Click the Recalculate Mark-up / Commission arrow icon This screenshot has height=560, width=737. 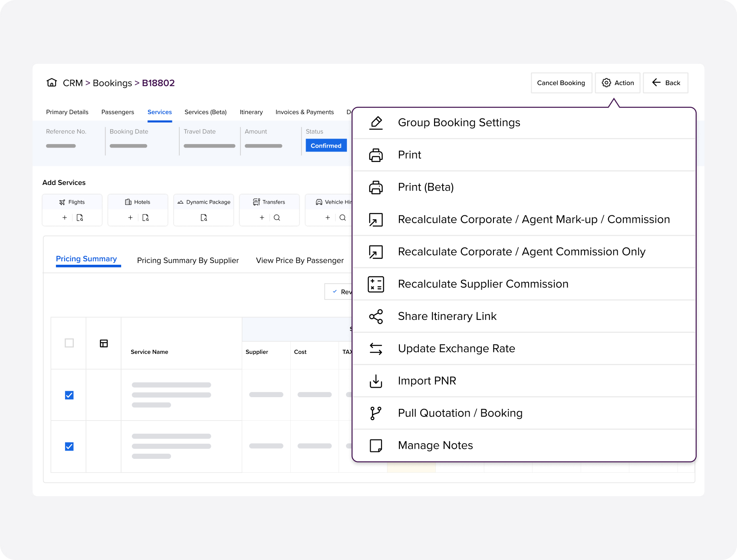click(x=376, y=220)
